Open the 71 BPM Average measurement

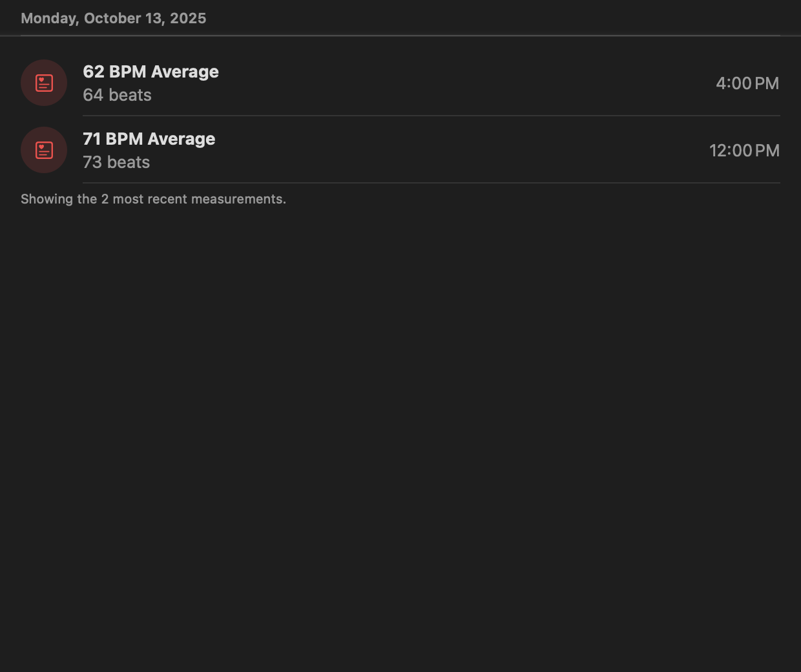[400, 150]
